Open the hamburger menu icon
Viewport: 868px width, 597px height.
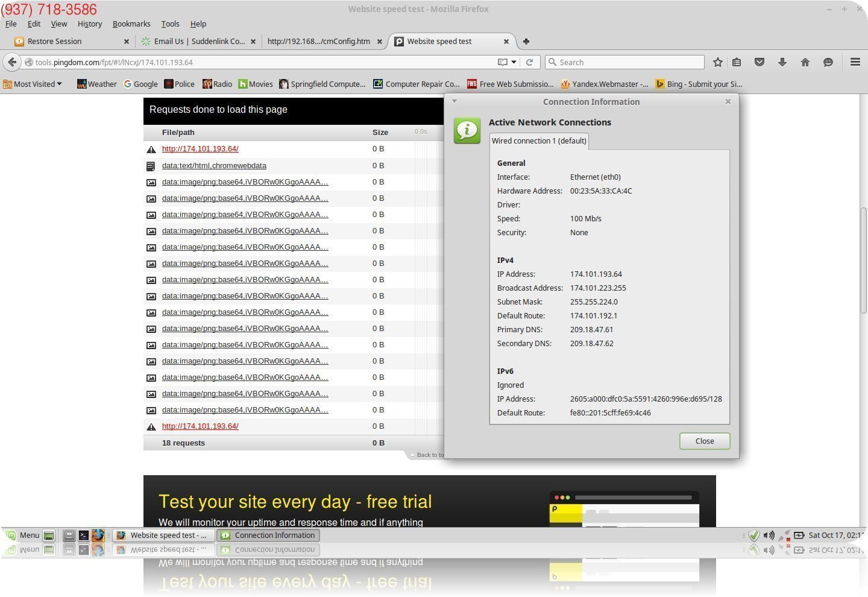[x=855, y=62]
